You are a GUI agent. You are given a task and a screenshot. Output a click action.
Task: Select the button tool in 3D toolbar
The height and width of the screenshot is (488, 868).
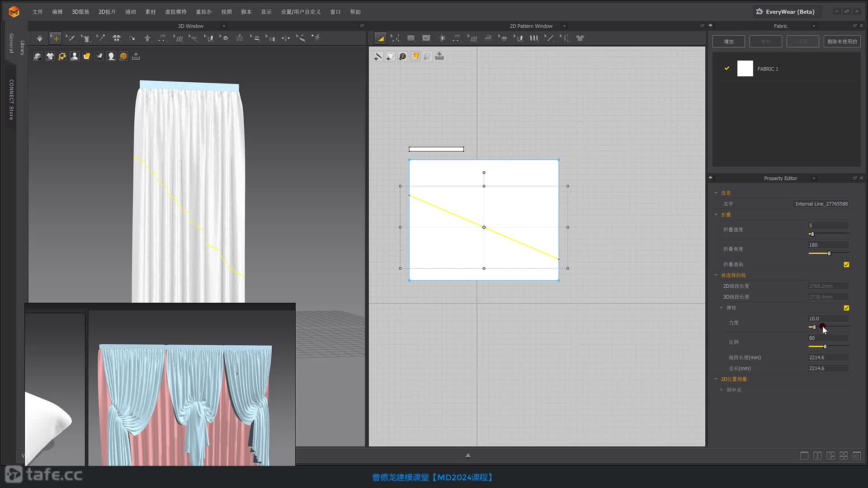[x=224, y=38]
